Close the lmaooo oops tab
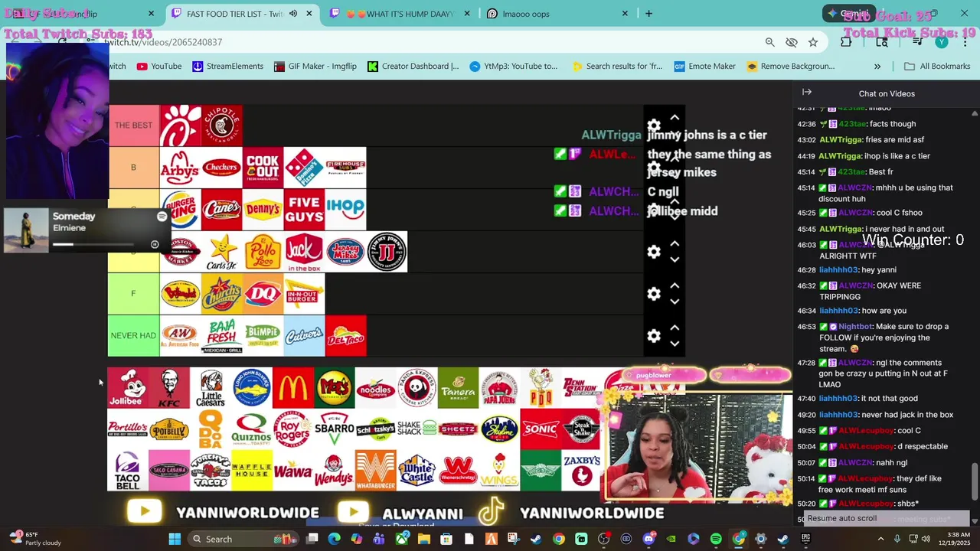 (625, 14)
